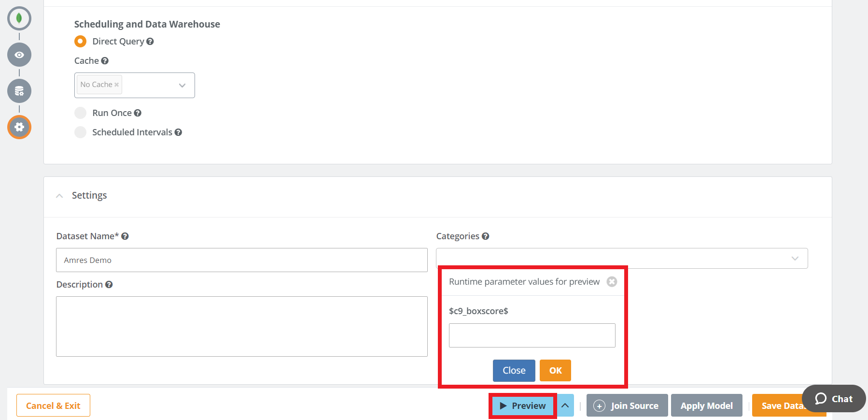The image size is (868, 420).
Task: Close the runtime parameter popup via X
Action: 612,282
